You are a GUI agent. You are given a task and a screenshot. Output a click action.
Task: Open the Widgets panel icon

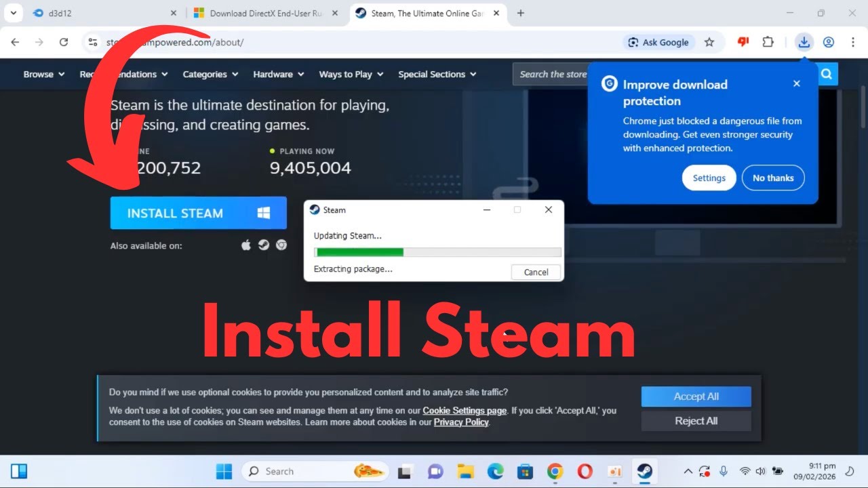pos(19,471)
